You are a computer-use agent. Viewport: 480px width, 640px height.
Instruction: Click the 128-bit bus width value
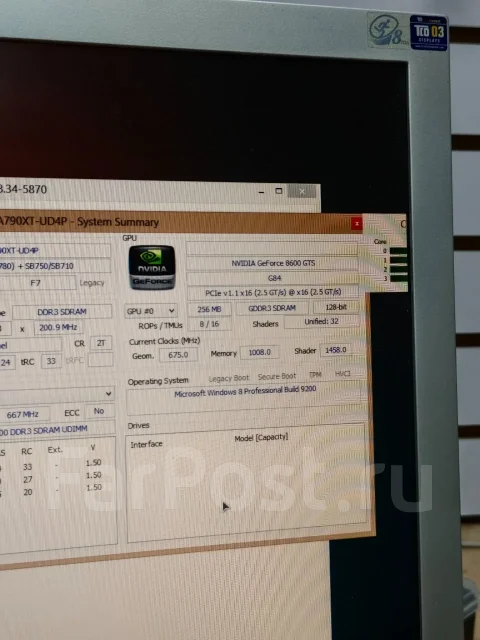(x=336, y=307)
